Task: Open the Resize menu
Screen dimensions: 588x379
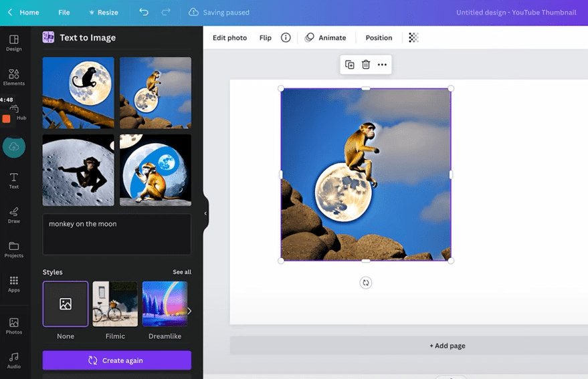Action: tap(104, 12)
